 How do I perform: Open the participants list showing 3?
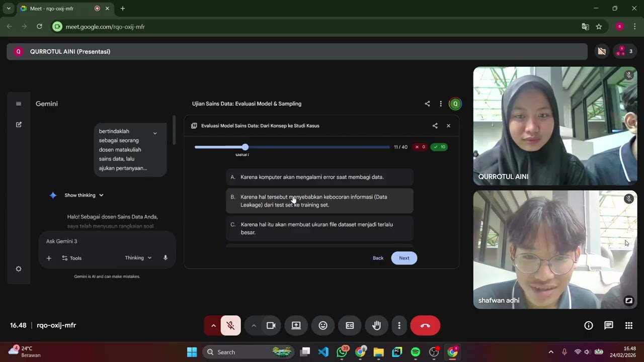(625, 51)
